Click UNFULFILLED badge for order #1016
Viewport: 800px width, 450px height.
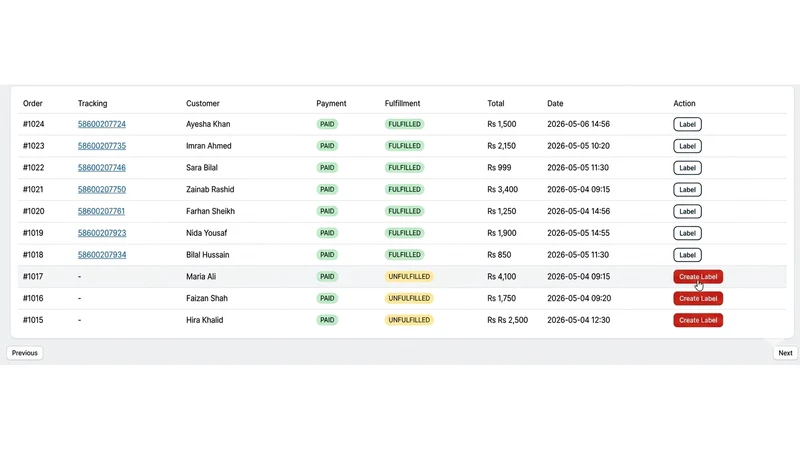[x=409, y=298]
